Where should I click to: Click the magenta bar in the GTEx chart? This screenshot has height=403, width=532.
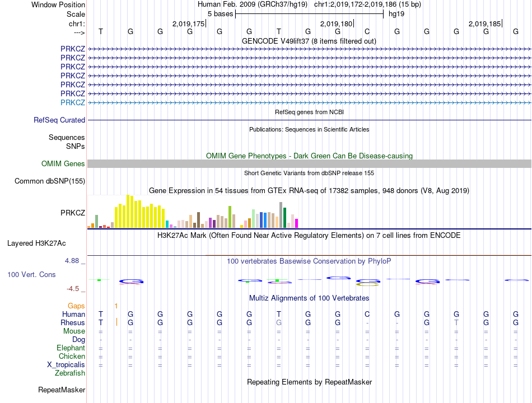point(297,223)
